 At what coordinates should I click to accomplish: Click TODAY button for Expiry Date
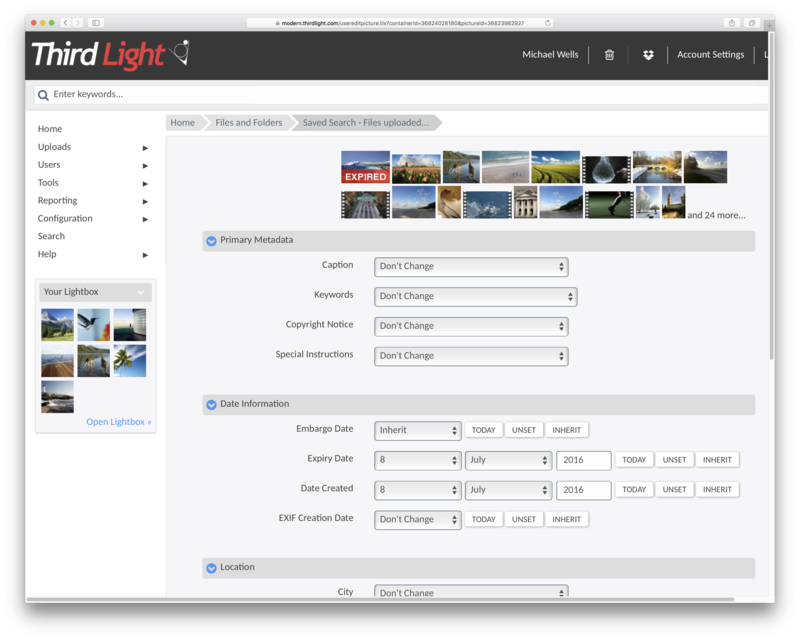tap(634, 460)
